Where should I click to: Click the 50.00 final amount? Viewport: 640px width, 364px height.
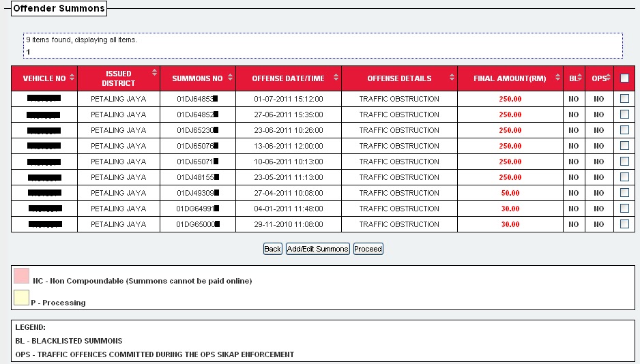click(510, 193)
